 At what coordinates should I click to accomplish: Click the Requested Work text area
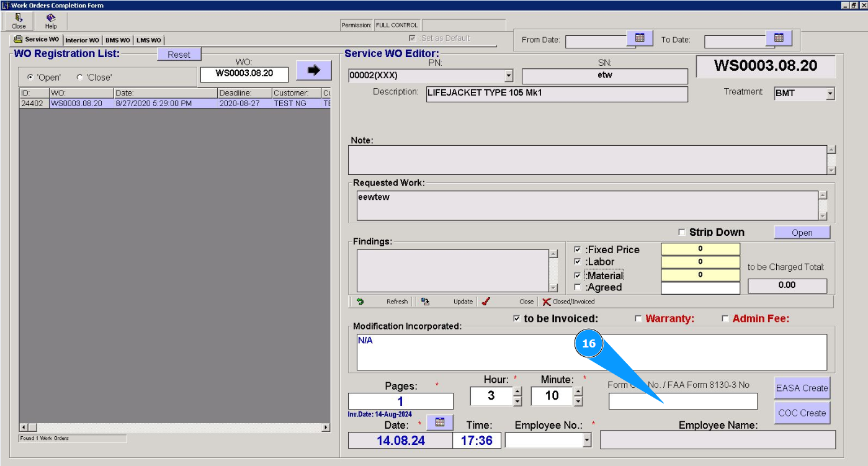click(x=588, y=205)
